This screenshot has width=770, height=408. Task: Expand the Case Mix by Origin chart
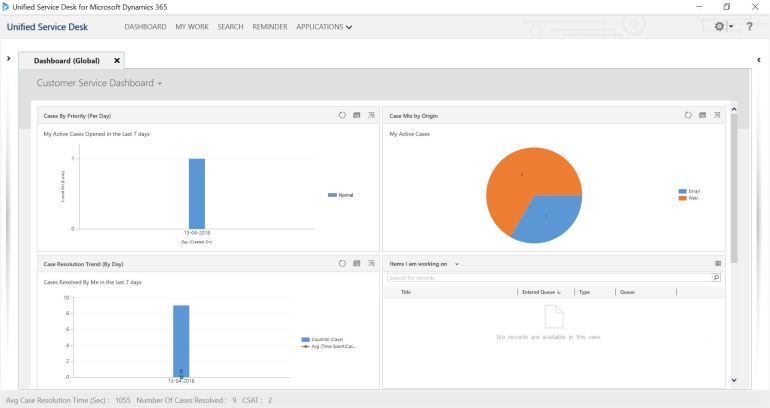pos(716,115)
